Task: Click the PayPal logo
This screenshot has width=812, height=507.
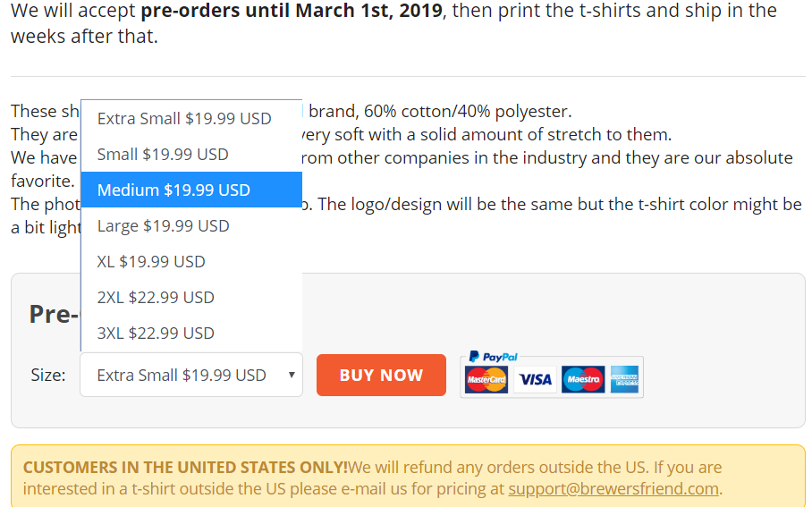Action: pos(494,357)
